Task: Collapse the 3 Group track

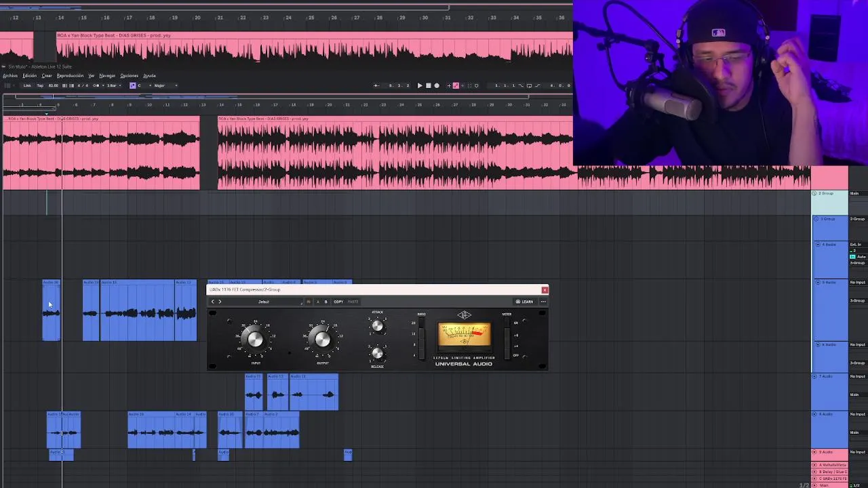Action: pyautogui.click(x=816, y=219)
